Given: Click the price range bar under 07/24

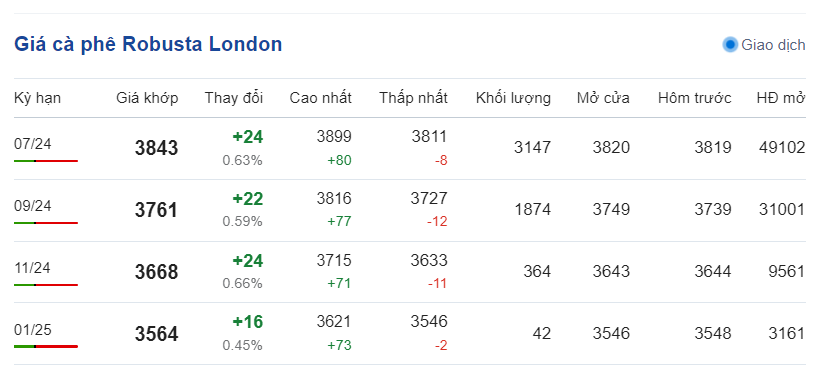Looking at the screenshot, I should pyautogui.click(x=46, y=161).
